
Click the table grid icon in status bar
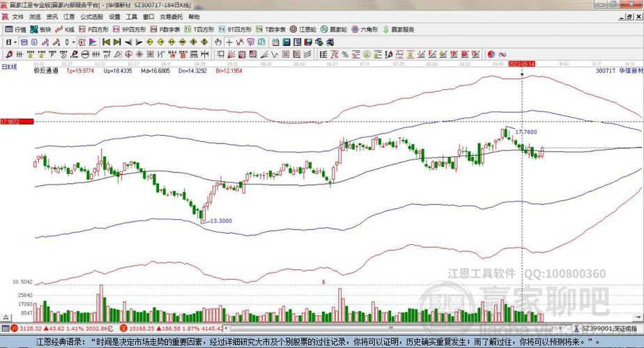tap(5, 329)
